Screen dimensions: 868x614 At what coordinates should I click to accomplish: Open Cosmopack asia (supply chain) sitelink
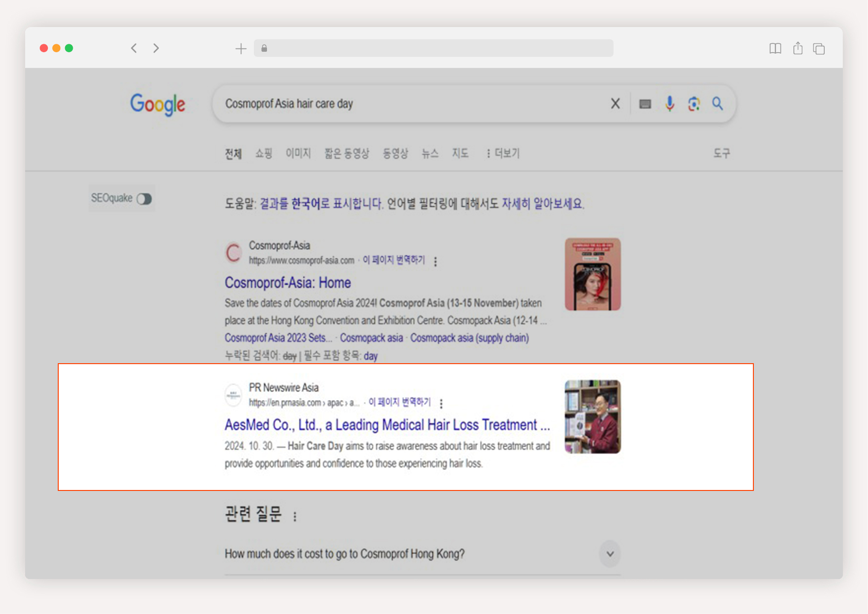coord(469,338)
